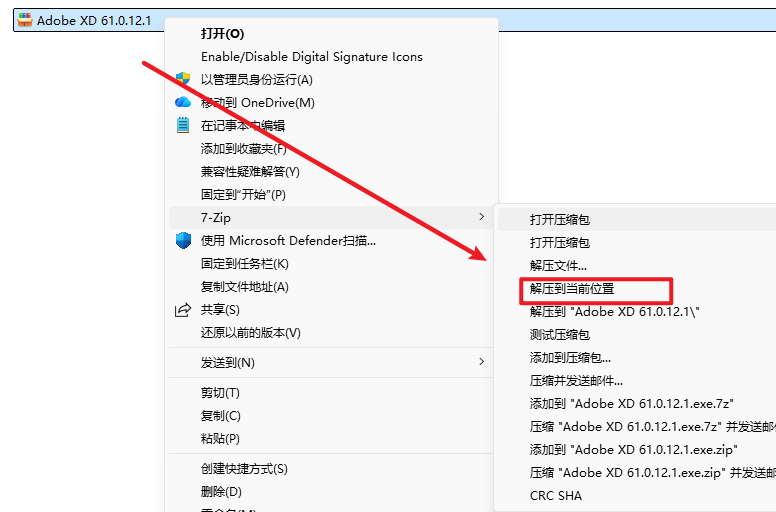Select 添加到 "Adobe XD 61.0.12.1.exe.zip"
Screen dimensions: 776x512
(633, 450)
